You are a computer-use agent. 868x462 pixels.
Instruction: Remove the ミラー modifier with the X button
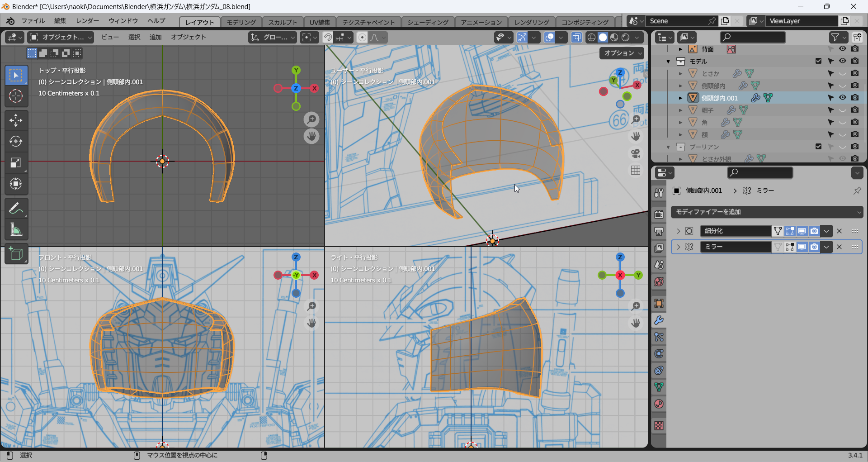(x=840, y=247)
